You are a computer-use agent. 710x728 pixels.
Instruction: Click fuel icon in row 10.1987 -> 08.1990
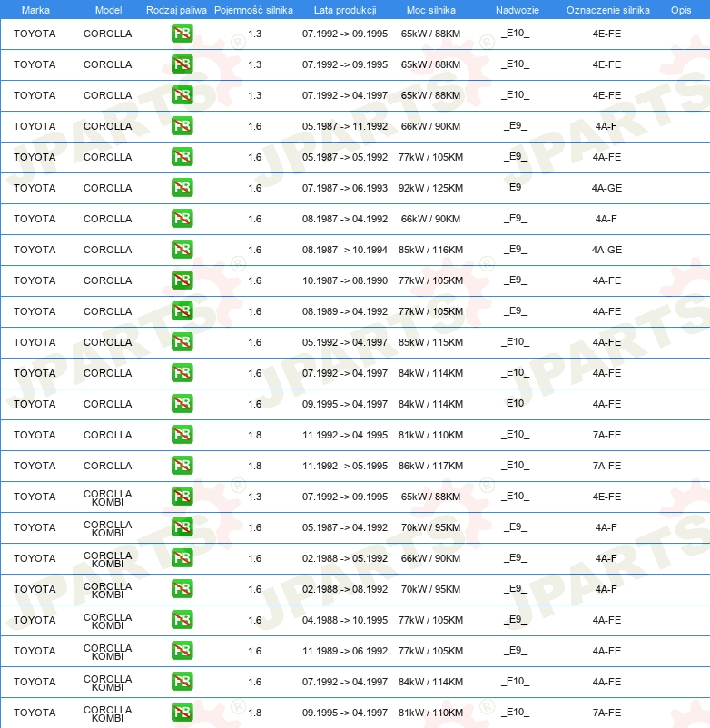coord(182,280)
